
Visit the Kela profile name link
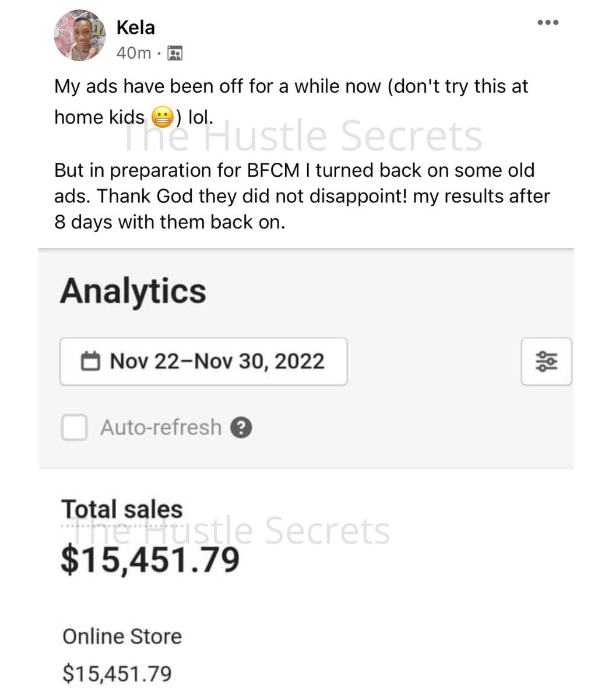coord(136,27)
